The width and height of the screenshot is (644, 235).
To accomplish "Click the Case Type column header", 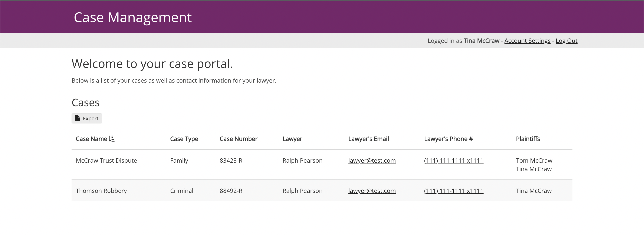I will (184, 139).
